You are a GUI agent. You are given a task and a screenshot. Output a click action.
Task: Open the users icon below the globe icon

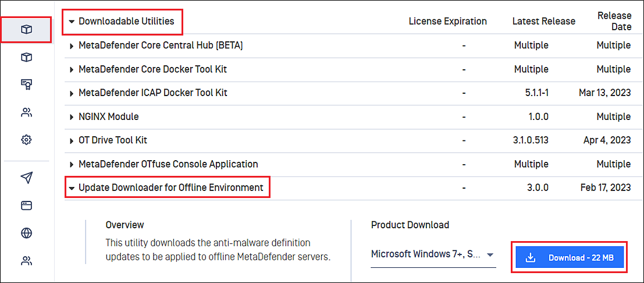point(26,261)
